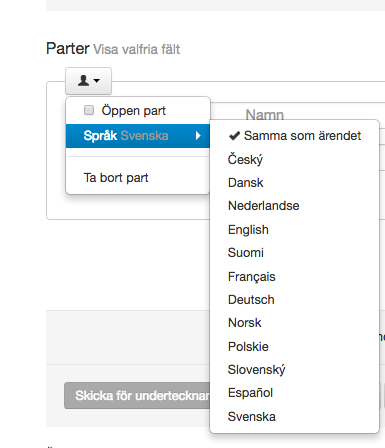
Task: Select Svenska at bottom of language list
Action: 295,417
